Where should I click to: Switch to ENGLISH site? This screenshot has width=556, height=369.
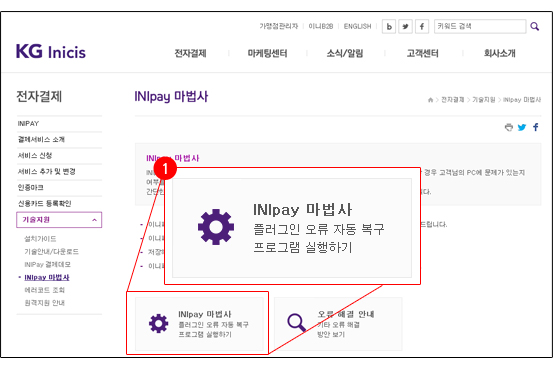click(x=357, y=26)
